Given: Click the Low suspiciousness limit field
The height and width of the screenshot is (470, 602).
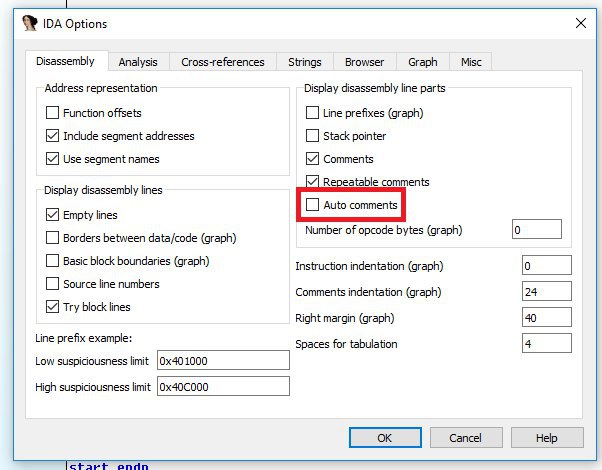Looking at the screenshot, I should click(222, 360).
